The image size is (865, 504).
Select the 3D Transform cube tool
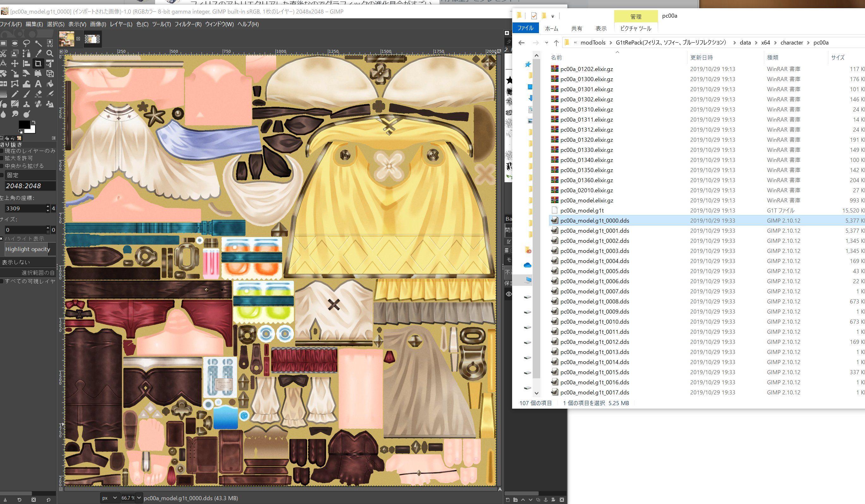tap(50, 74)
